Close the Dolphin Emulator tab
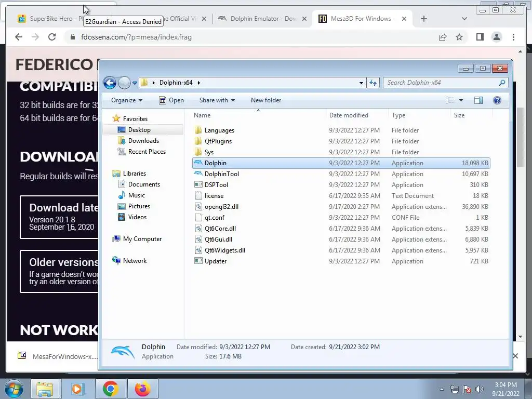Screen dimensions: 532x399 click(304, 19)
